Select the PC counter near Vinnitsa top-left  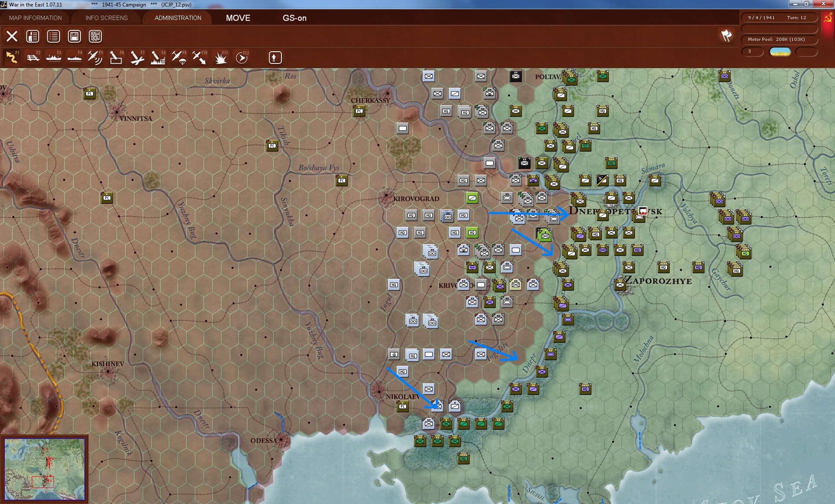click(x=90, y=93)
